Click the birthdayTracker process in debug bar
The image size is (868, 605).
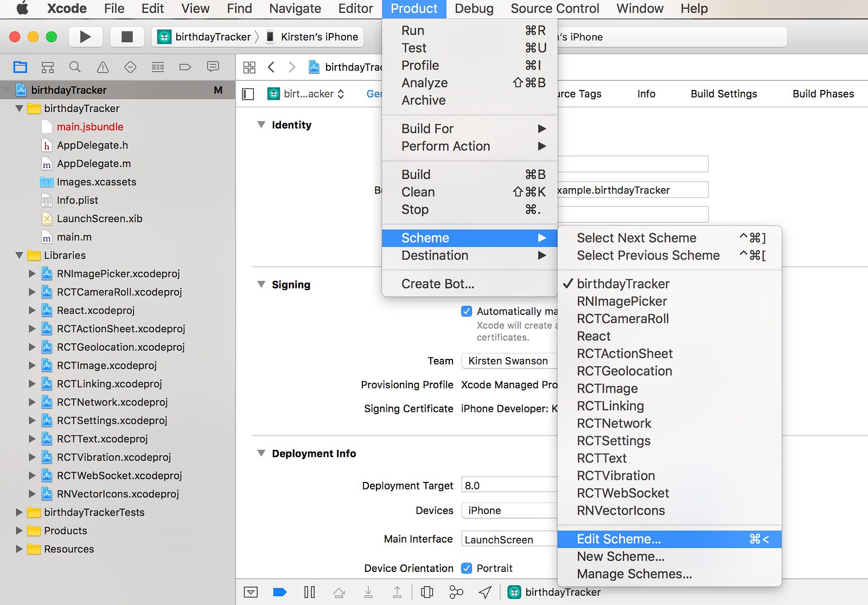click(x=554, y=592)
